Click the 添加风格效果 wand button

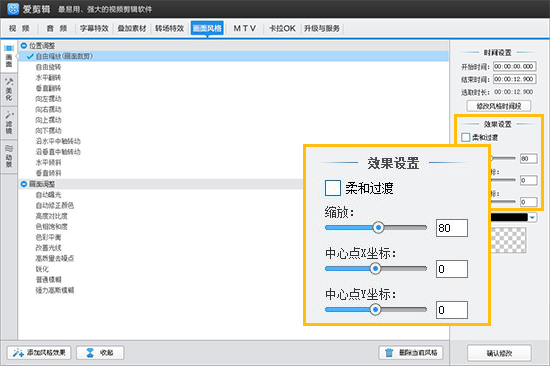(39, 352)
